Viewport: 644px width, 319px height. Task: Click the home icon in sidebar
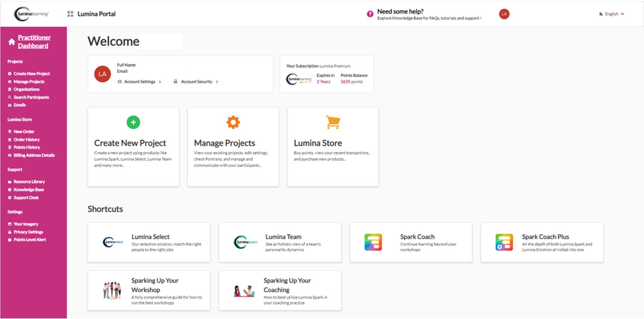click(12, 42)
